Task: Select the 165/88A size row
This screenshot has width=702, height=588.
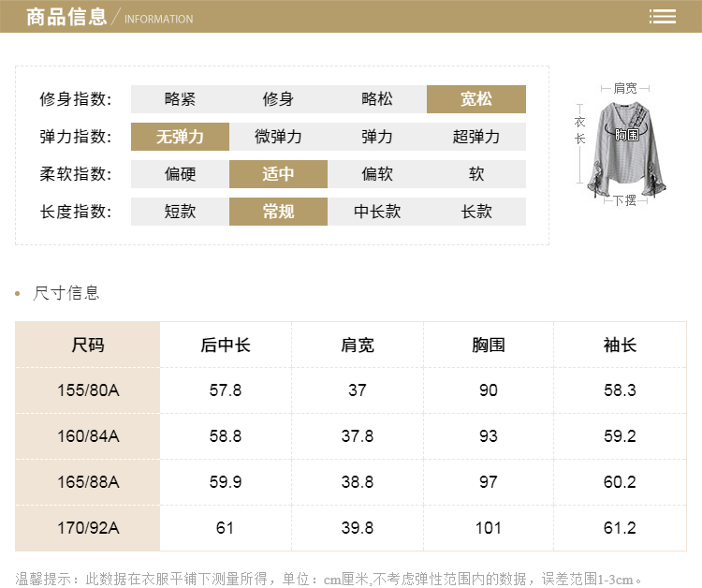Action: click(88, 482)
